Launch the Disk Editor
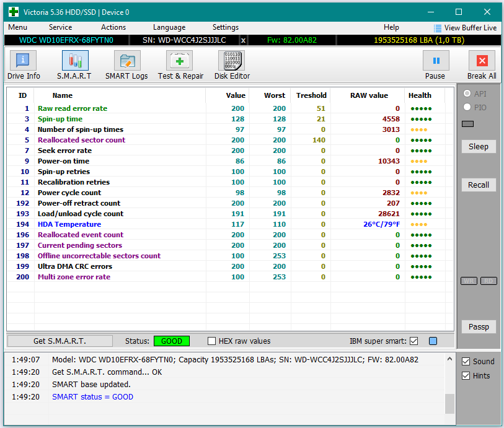The width and height of the screenshot is (504, 428). point(232,65)
